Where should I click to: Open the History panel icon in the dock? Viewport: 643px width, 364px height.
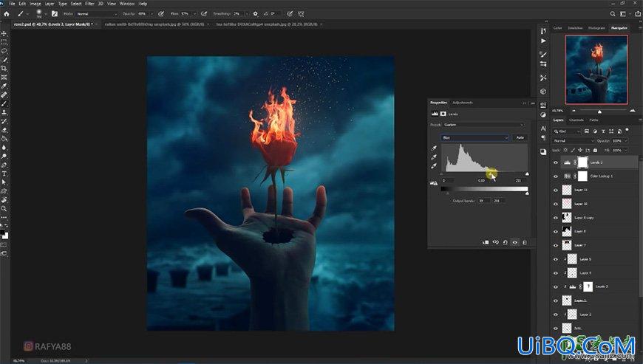pyautogui.click(x=543, y=31)
